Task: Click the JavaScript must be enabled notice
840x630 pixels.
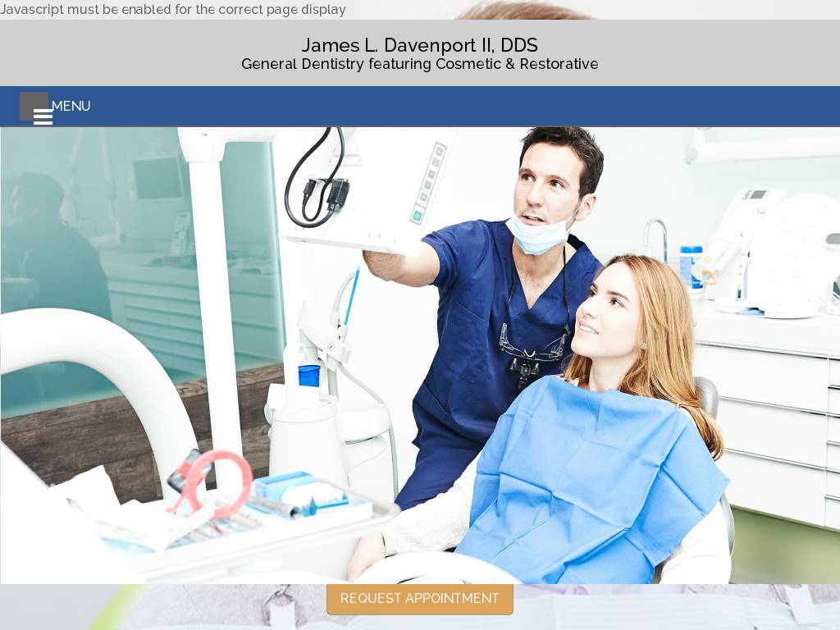Action: pos(173,10)
